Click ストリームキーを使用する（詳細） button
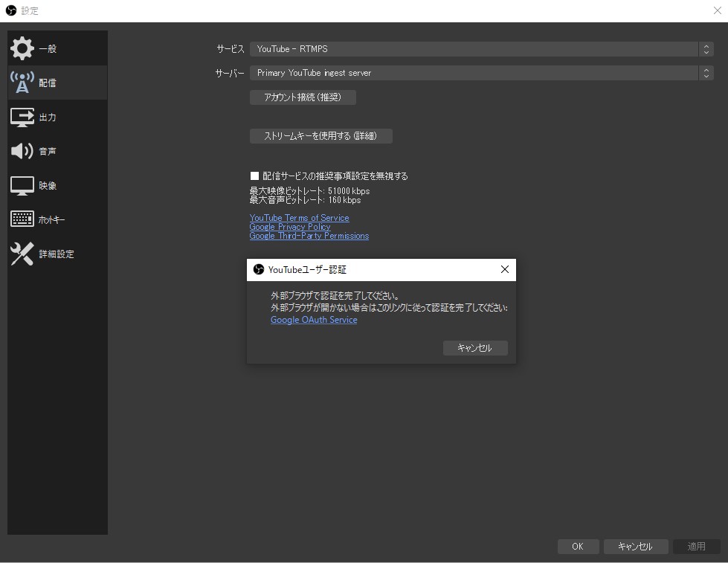The image size is (728, 563). (x=320, y=136)
